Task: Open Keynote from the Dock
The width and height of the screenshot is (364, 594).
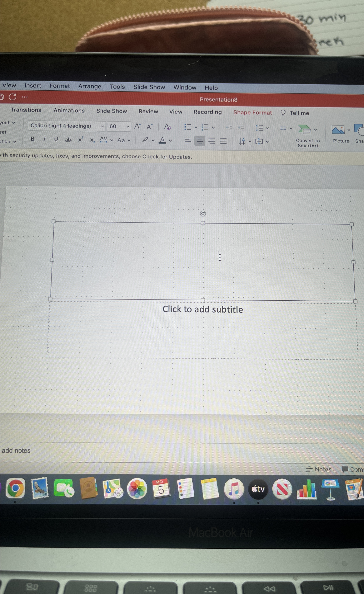Action: [x=330, y=489]
